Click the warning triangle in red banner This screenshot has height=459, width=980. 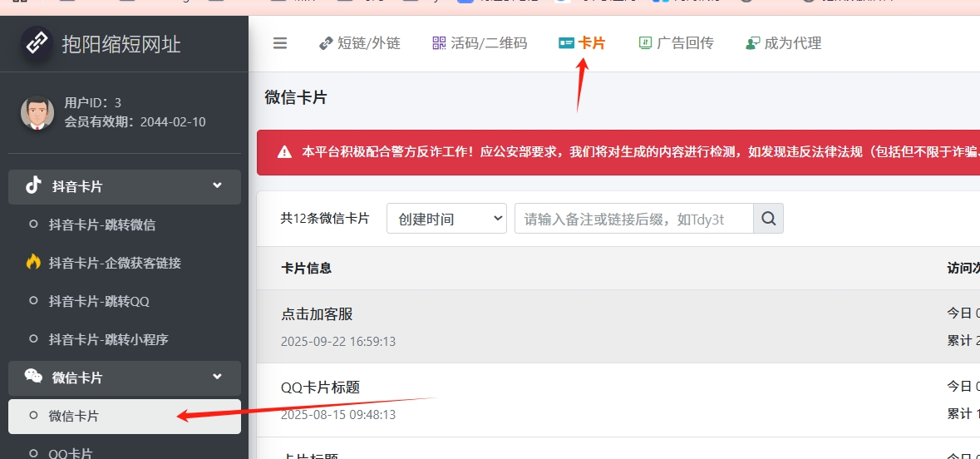284,152
